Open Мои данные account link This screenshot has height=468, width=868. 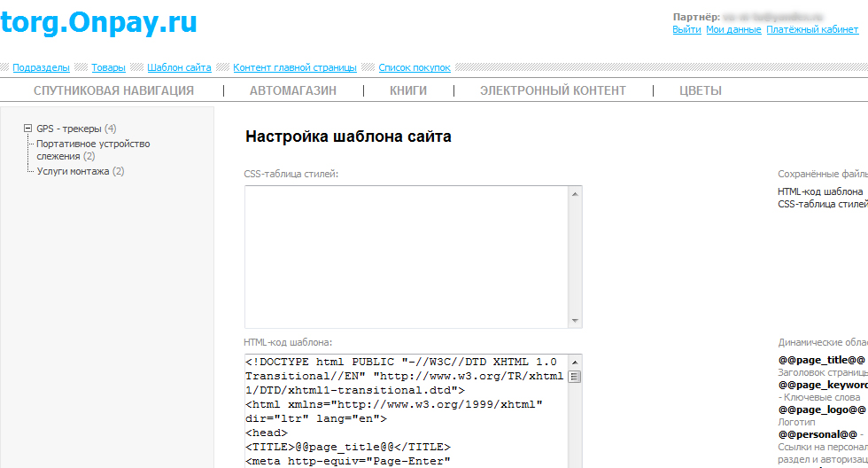tap(733, 29)
